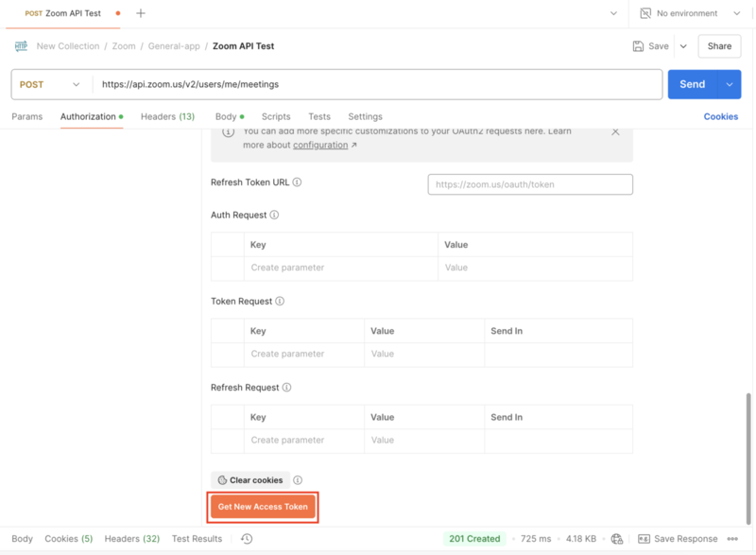Click the collection icon in the breadcrumb
Image resolution: width=756 pixels, height=555 pixels.
19,45
